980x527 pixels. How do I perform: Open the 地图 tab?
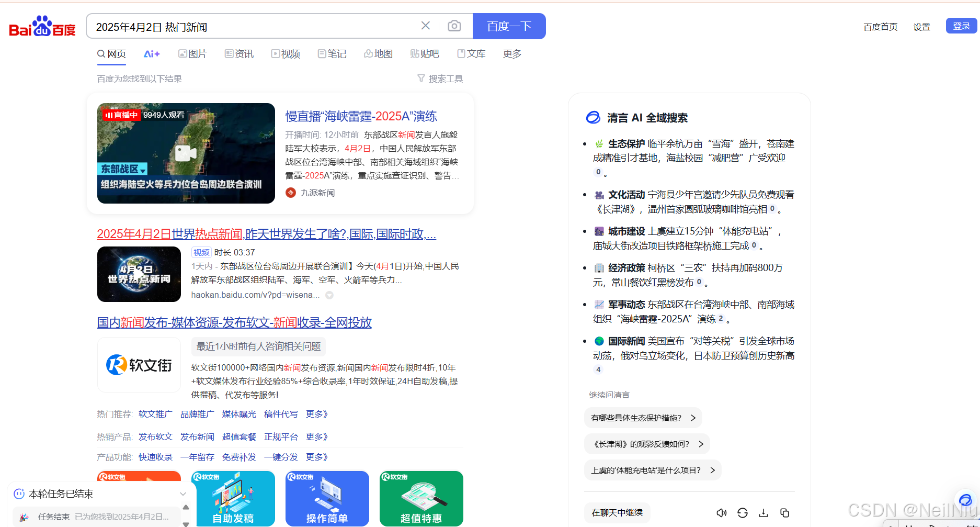coord(379,54)
